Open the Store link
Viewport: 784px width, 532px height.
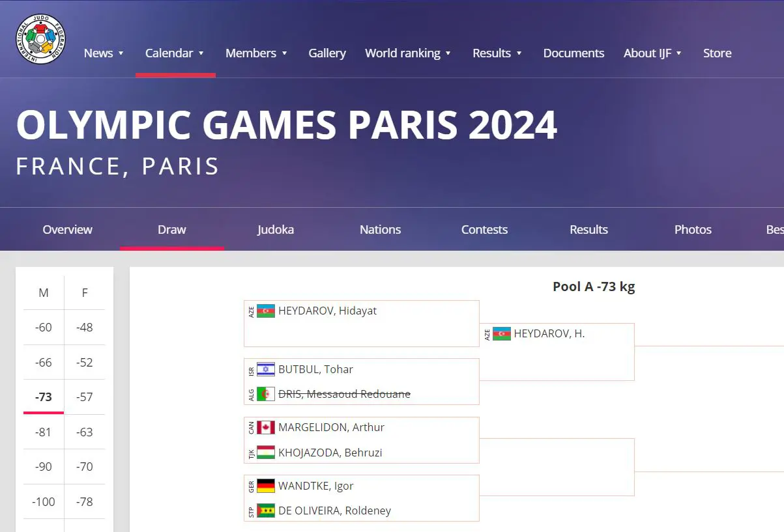717,53
